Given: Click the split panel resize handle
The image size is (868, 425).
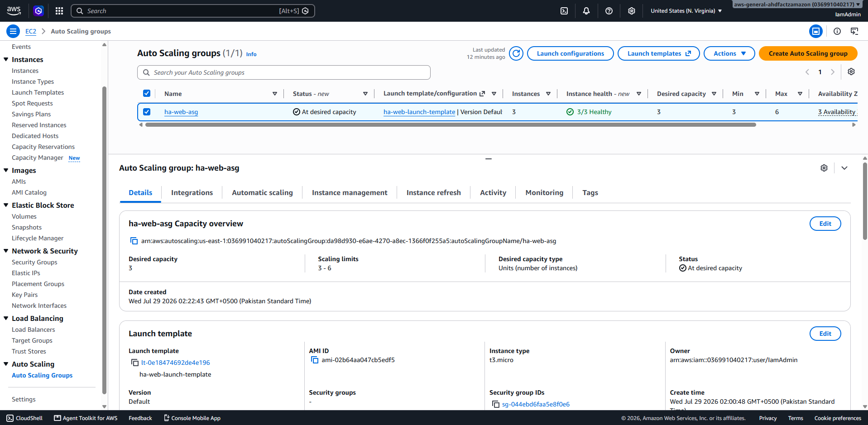Looking at the screenshot, I should pyautogui.click(x=488, y=159).
